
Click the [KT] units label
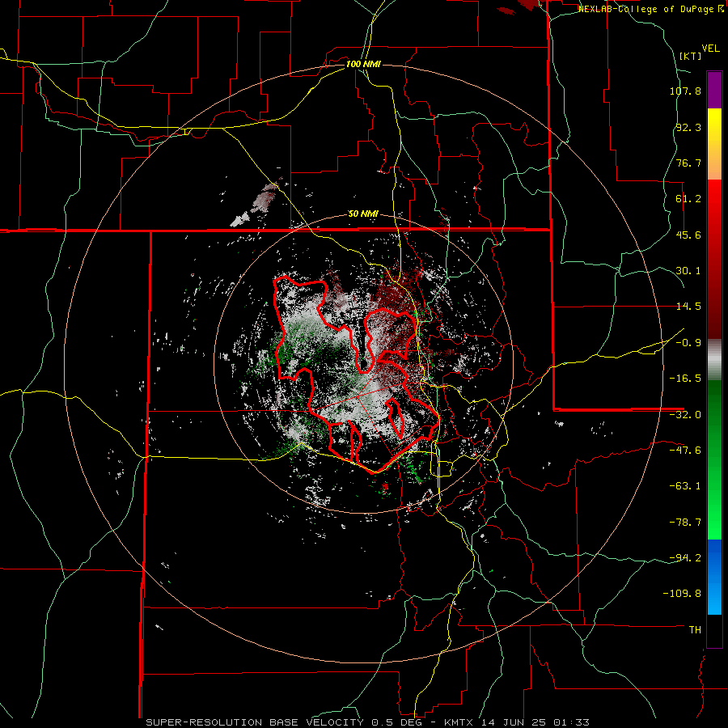tap(691, 56)
